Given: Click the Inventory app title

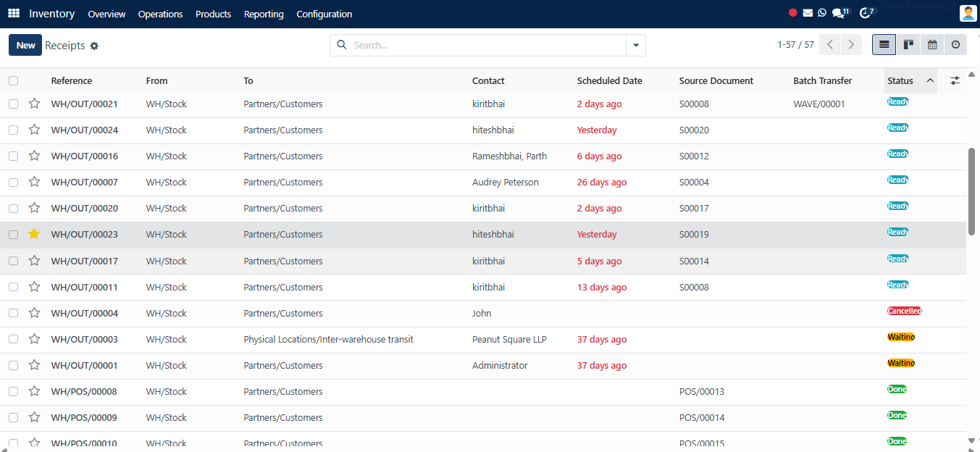Looking at the screenshot, I should (52, 14).
